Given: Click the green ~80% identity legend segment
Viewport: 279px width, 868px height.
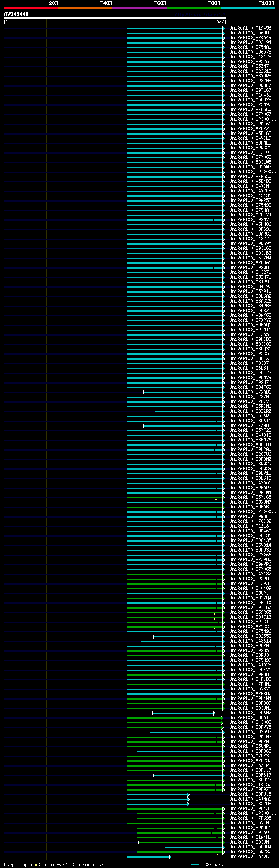Looking at the screenshot, I should click(193, 8).
